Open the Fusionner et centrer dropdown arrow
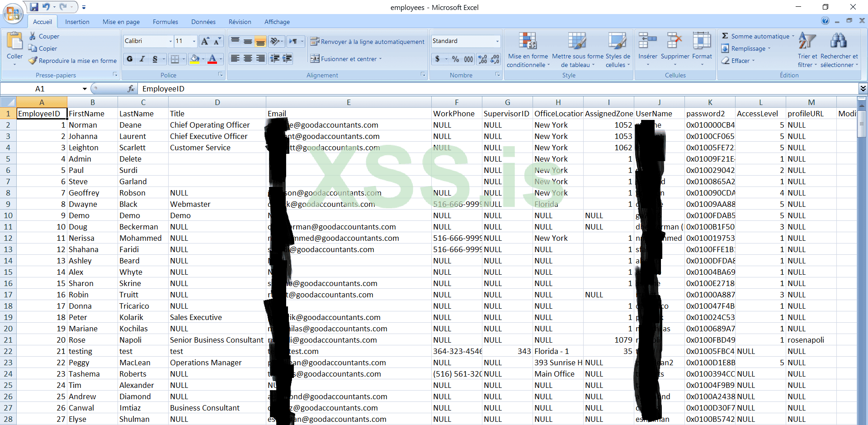The height and width of the screenshot is (425, 868). pos(380,59)
